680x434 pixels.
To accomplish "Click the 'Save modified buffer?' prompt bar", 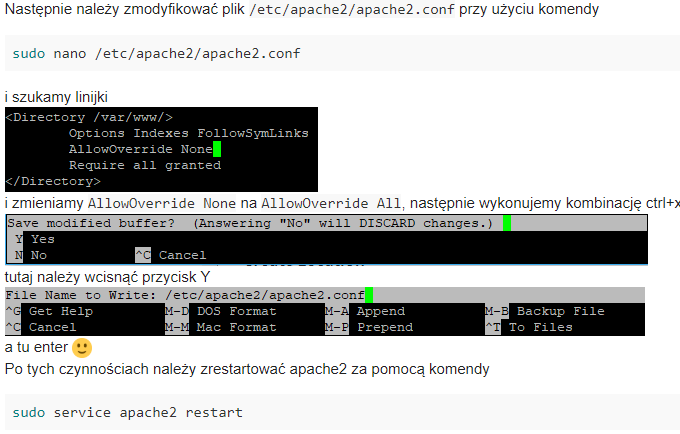I will 327,223.
